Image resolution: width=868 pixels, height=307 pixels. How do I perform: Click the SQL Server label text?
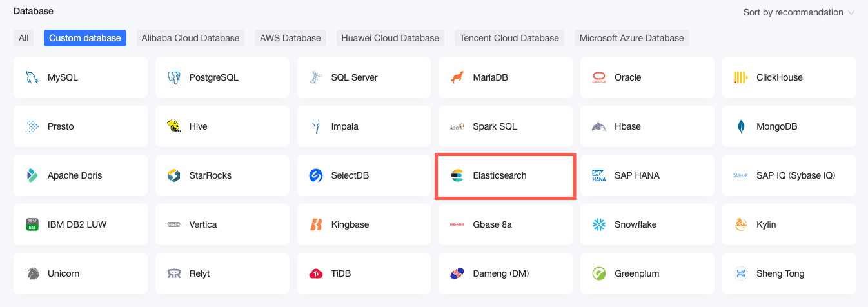click(x=355, y=77)
